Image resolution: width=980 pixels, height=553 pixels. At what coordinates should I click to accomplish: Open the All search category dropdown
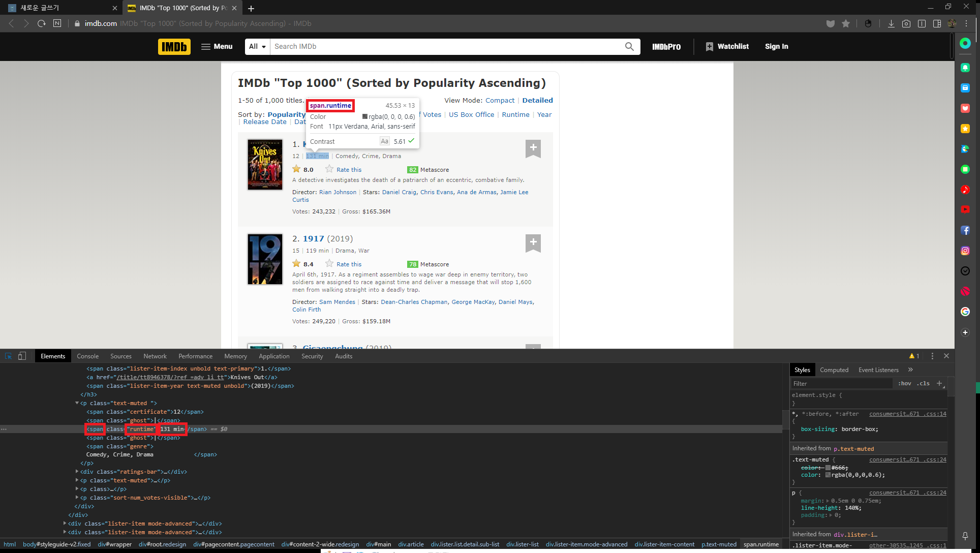point(258,47)
